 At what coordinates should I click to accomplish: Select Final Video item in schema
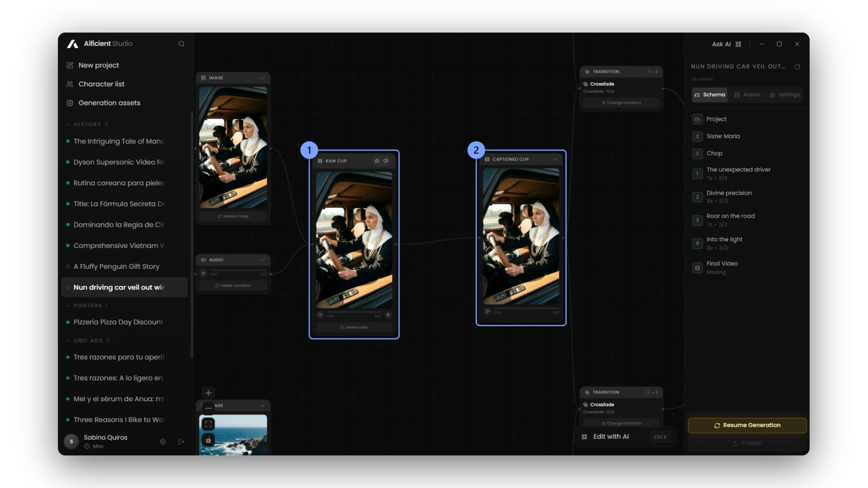(747, 267)
